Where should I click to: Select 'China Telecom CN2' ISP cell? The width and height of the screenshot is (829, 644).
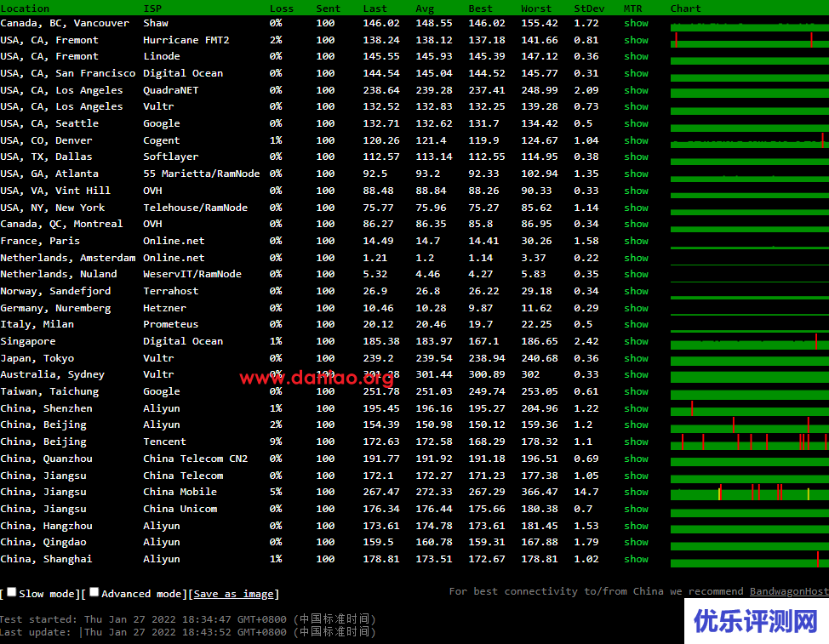coord(195,459)
